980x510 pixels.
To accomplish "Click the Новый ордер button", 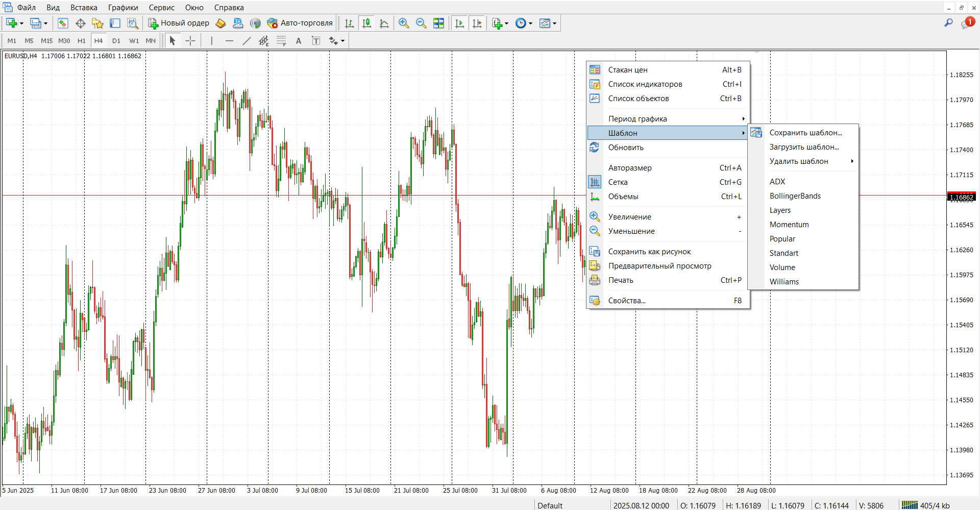I will tap(179, 23).
